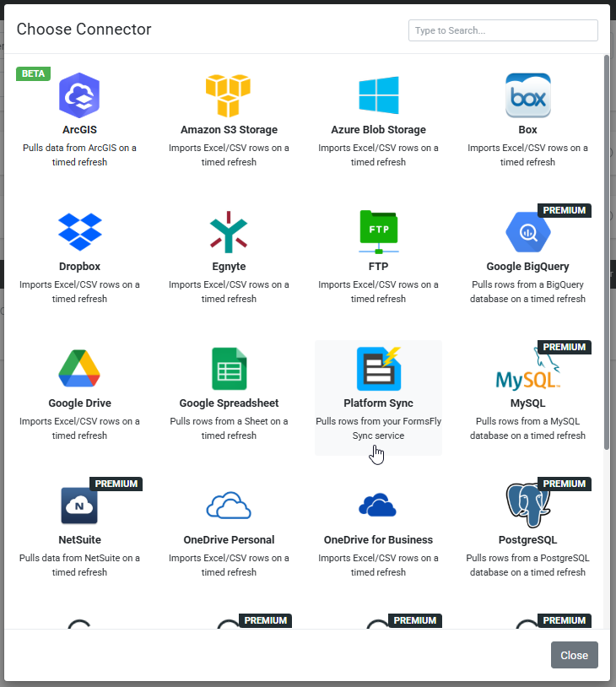Click the OneDrive Personal label
This screenshot has height=687, width=616.
click(x=230, y=540)
